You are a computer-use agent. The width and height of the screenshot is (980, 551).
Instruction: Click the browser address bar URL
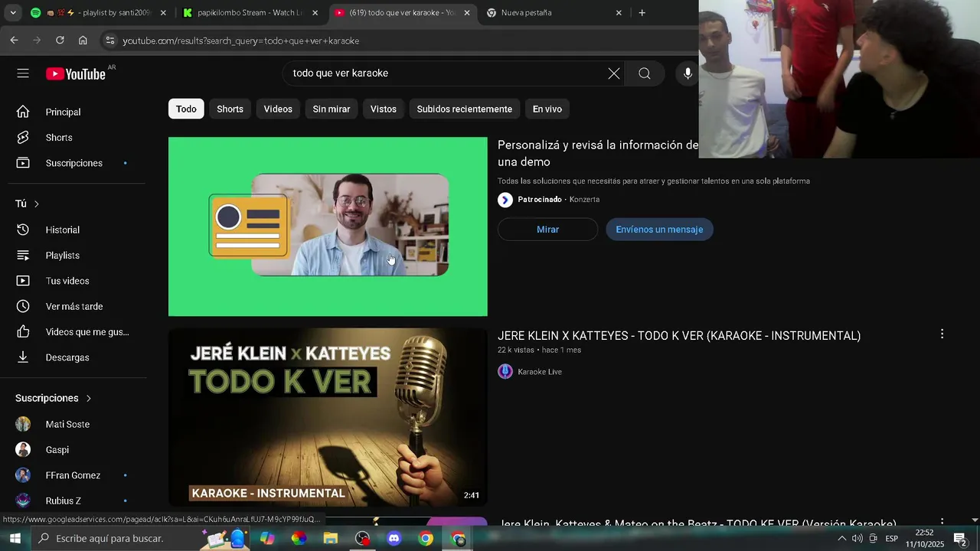click(x=240, y=41)
